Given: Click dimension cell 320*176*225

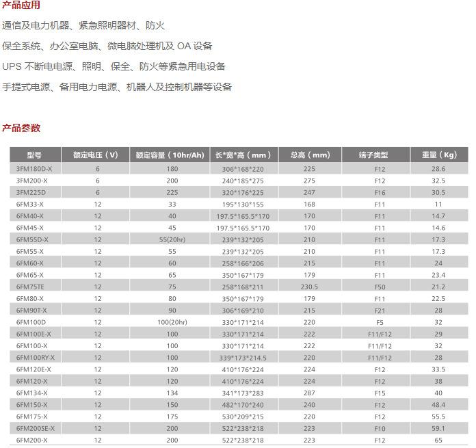Looking at the screenshot, I should (243, 193).
